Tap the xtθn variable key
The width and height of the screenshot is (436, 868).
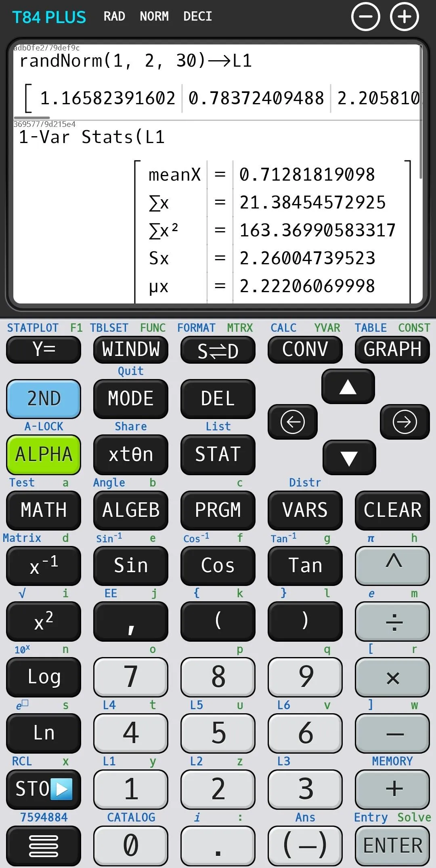(x=131, y=455)
